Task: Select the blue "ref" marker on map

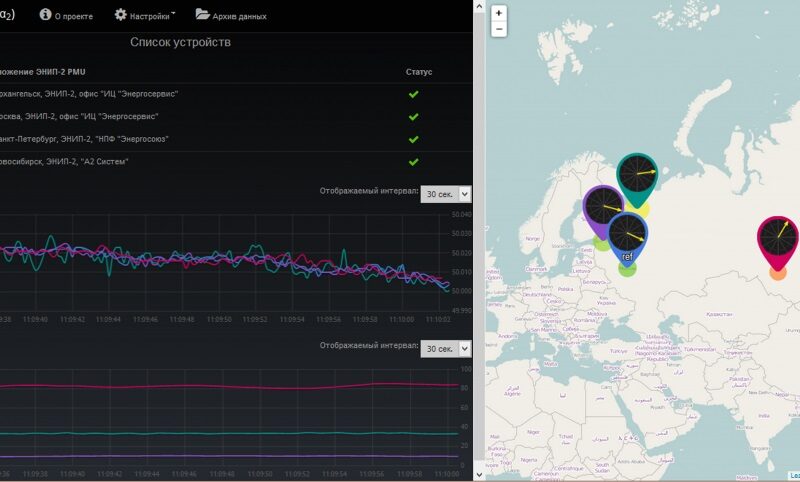Action: point(628,234)
